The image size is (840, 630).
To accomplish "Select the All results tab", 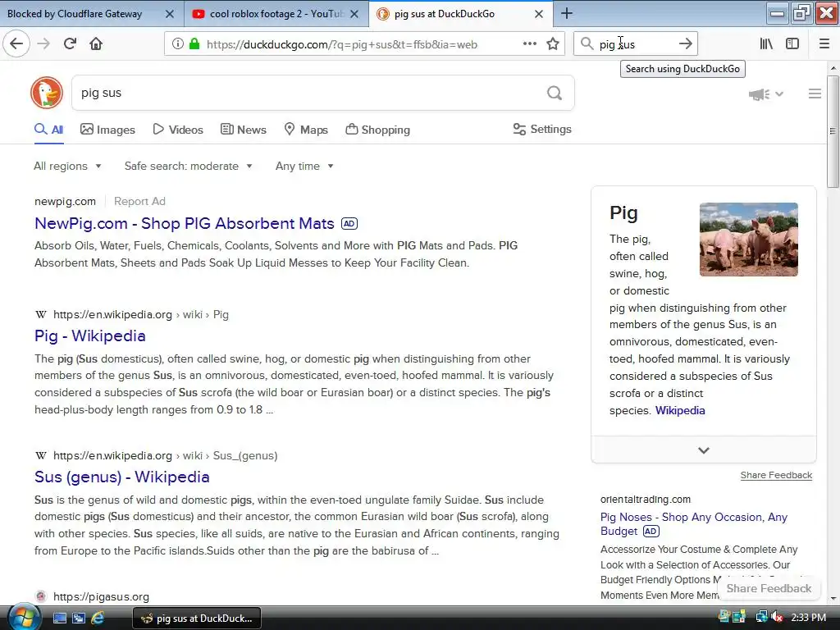I will 48,130.
